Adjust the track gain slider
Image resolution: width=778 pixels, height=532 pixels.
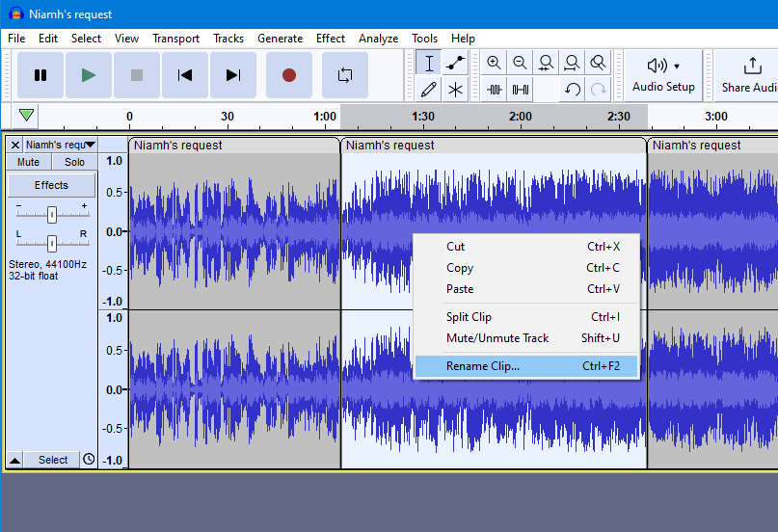tap(52, 214)
